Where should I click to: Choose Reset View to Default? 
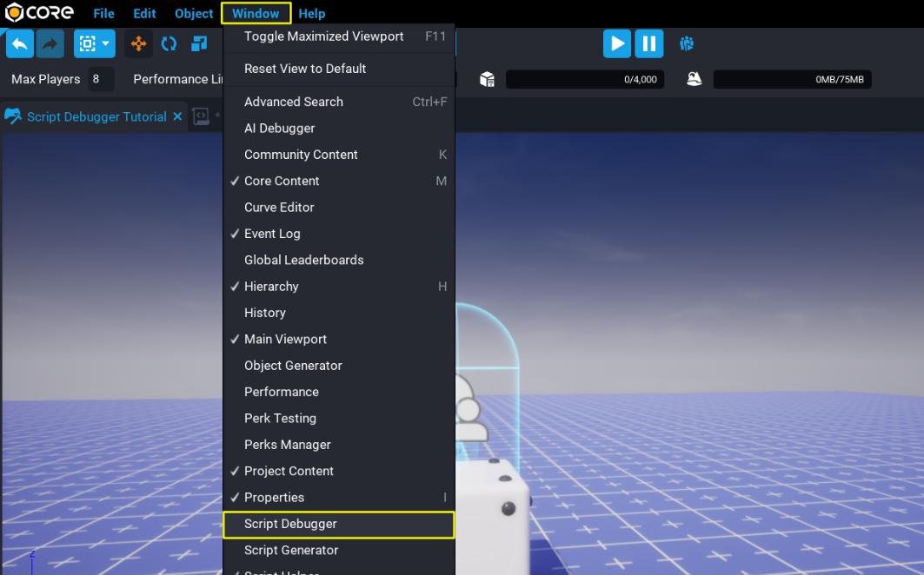pos(305,69)
